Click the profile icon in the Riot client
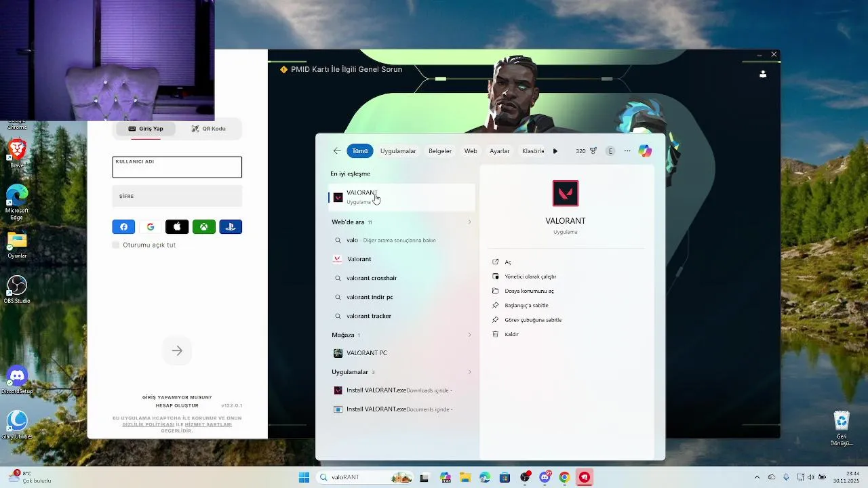The height and width of the screenshot is (488, 868). (x=764, y=75)
